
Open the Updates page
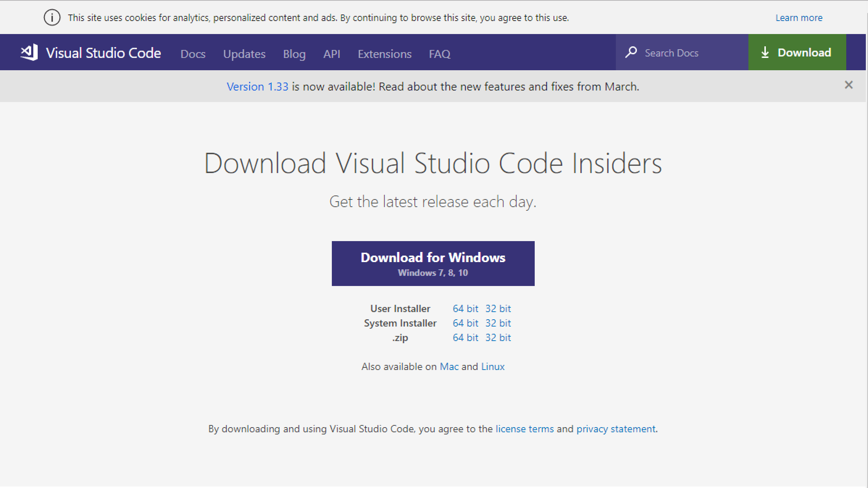click(x=244, y=54)
